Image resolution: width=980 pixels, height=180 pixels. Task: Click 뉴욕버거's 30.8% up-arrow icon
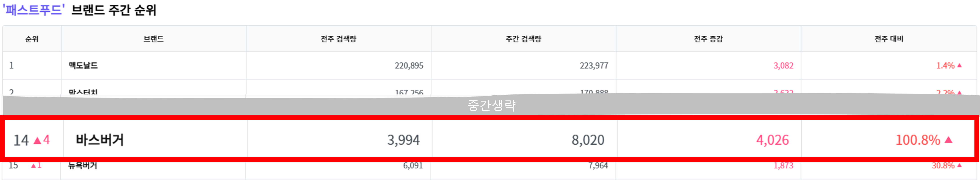pyautogui.click(x=959, y=165)
